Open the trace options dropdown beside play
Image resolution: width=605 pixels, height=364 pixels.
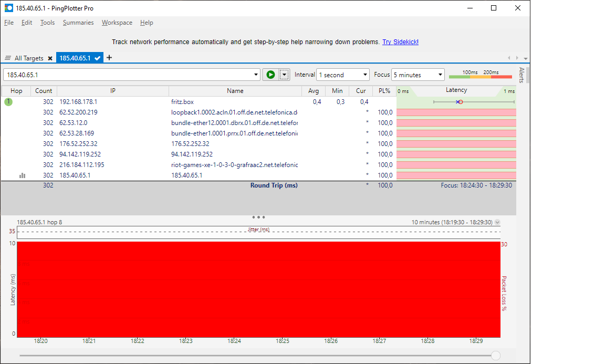(284, 75)
